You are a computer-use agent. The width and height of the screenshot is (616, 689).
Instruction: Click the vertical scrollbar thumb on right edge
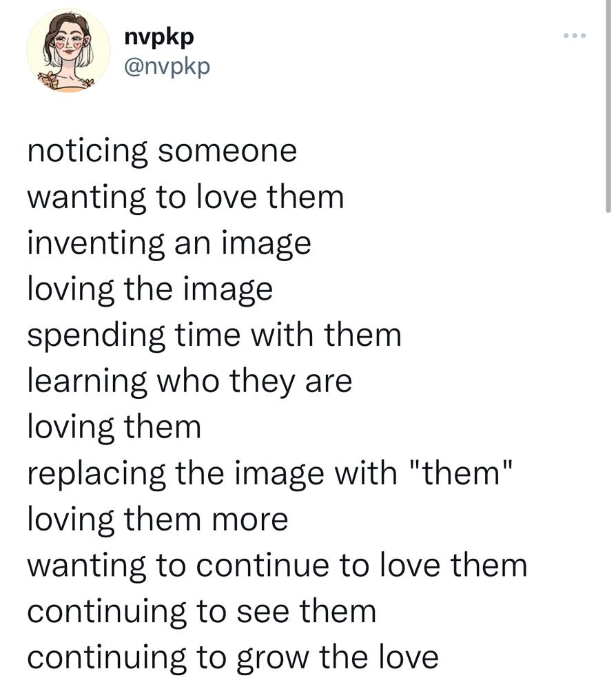(608, 106)
